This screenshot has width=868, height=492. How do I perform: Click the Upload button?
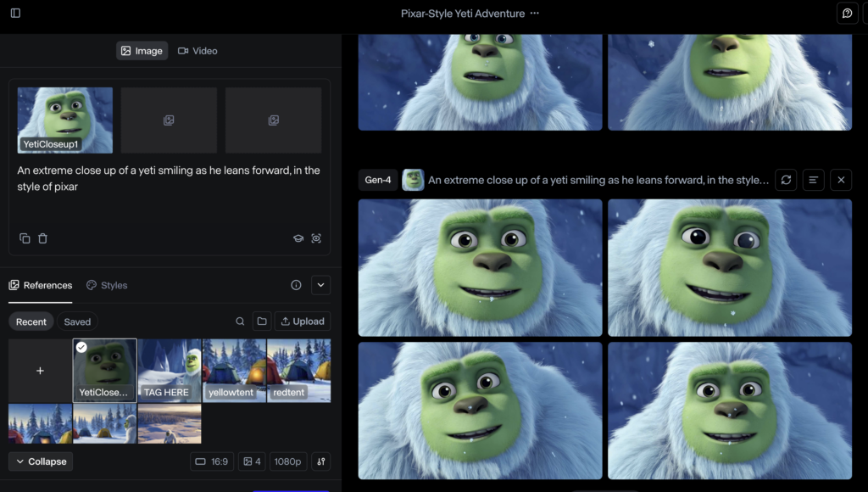(x=303, y=321)
